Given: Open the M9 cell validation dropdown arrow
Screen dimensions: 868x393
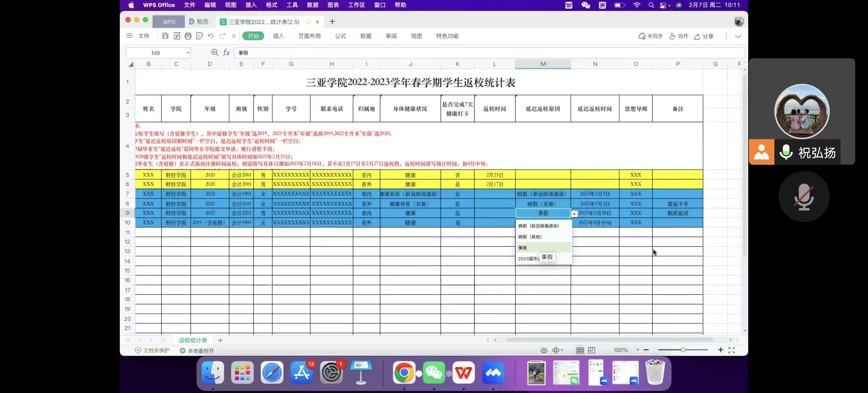Looking at the screenshot, I should (574, 214).
